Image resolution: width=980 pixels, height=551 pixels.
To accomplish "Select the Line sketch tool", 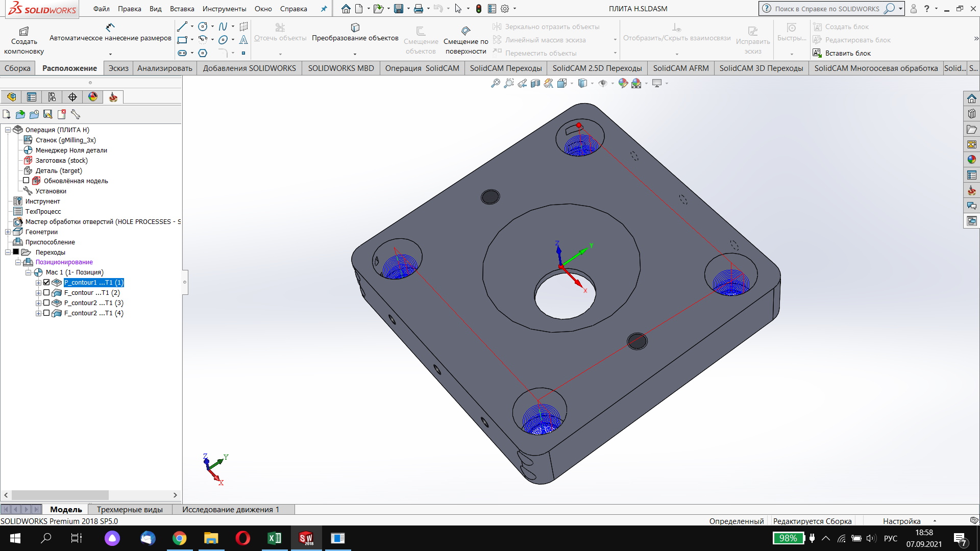I will [182, 27].
